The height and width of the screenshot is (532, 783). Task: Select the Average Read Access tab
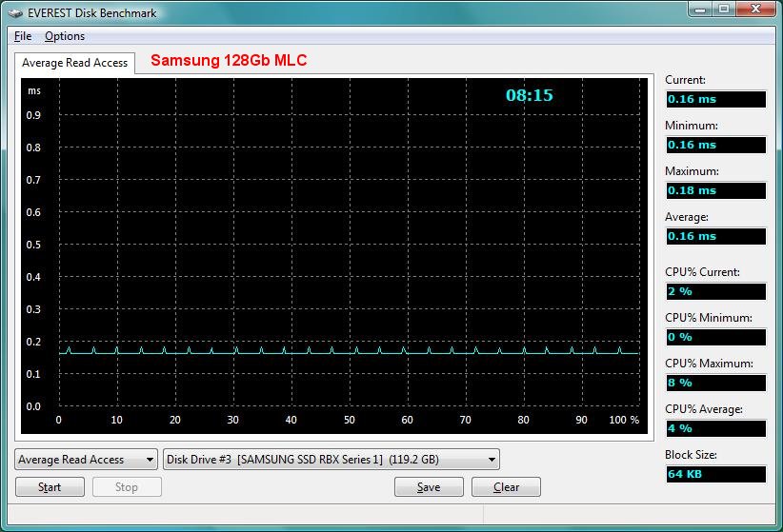74,63
